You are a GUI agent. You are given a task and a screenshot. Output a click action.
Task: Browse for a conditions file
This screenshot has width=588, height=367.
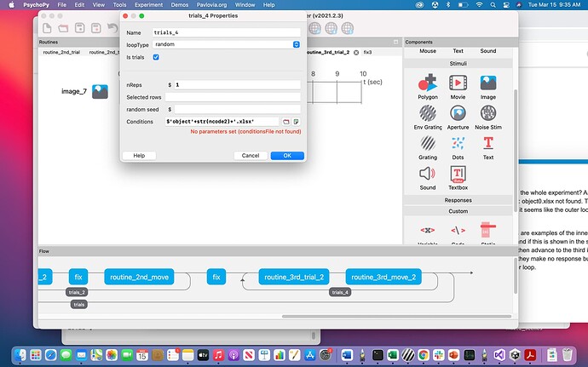286,122
